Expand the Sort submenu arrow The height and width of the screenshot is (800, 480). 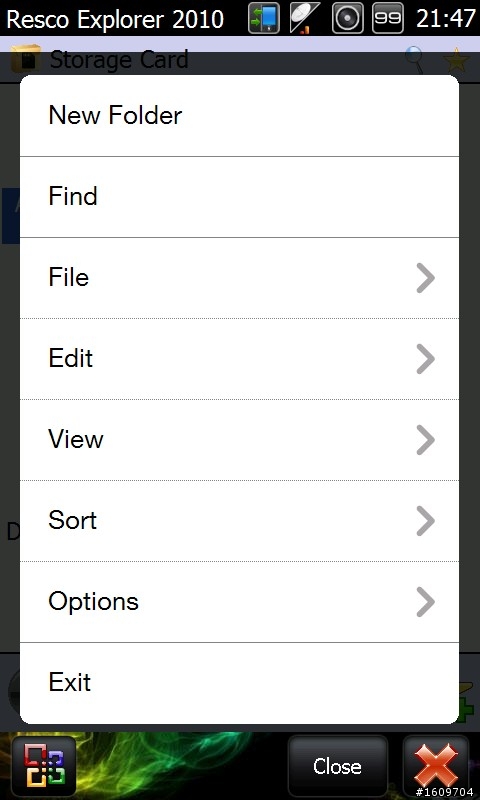(425, 521)
